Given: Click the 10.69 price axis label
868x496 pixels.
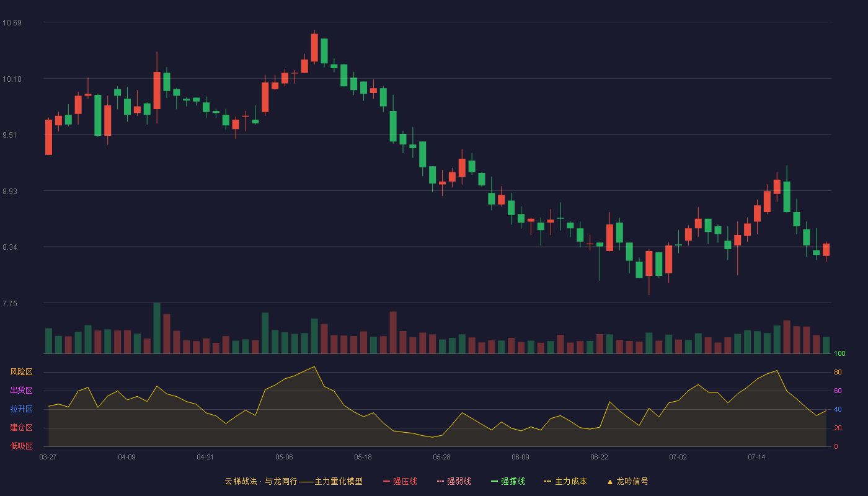Looking at the screenshot, I should pyautogui.click(x=12, y=23).
